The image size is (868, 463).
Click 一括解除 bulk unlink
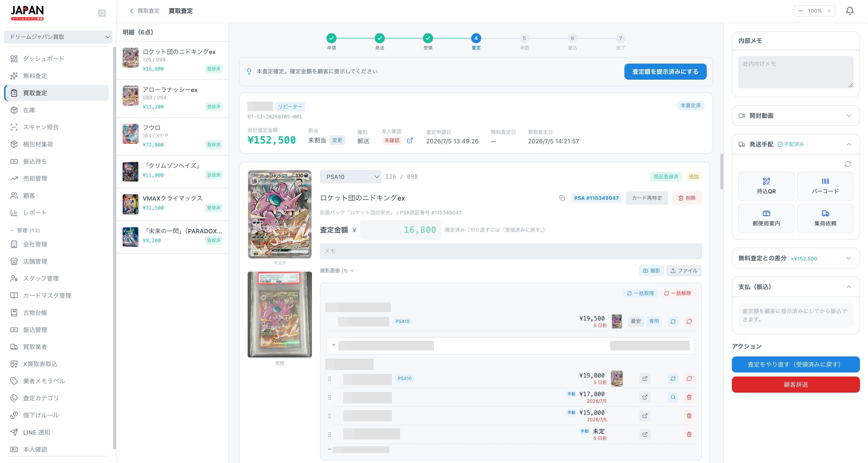677,293
